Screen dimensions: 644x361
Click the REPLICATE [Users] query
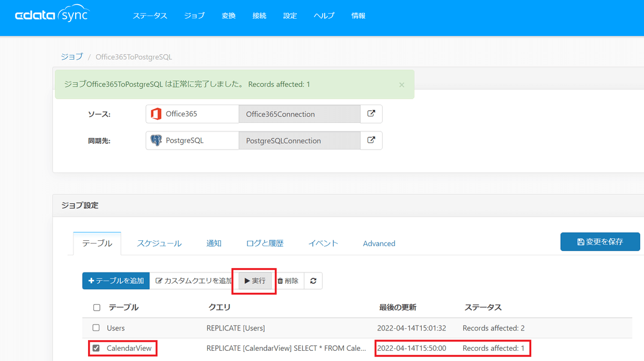(x=236, y=328)
